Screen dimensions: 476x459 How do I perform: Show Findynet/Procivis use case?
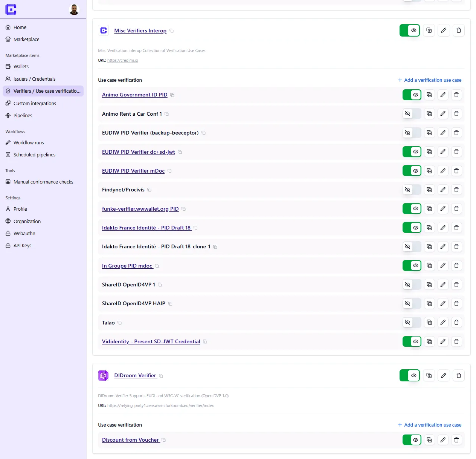pos(412,190)
